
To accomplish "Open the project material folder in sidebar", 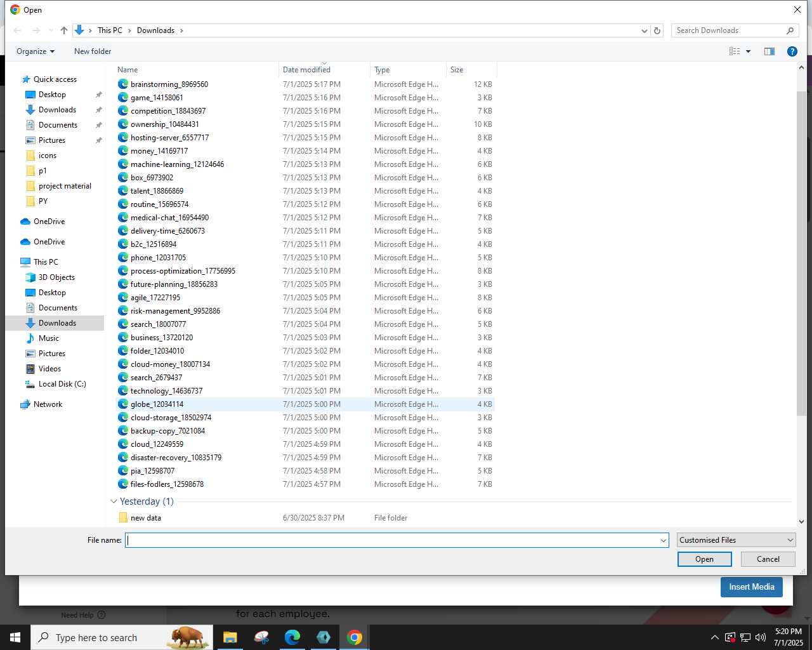I will coord(65,186).
